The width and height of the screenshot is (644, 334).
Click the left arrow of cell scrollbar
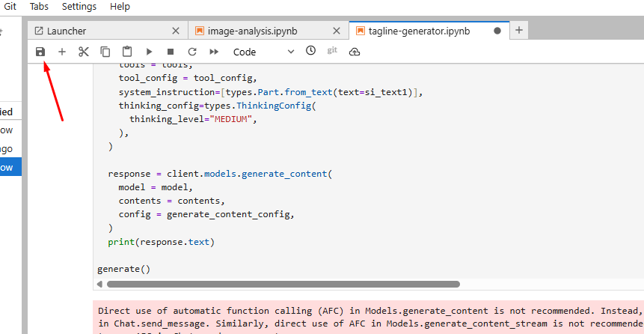[99, 285]
